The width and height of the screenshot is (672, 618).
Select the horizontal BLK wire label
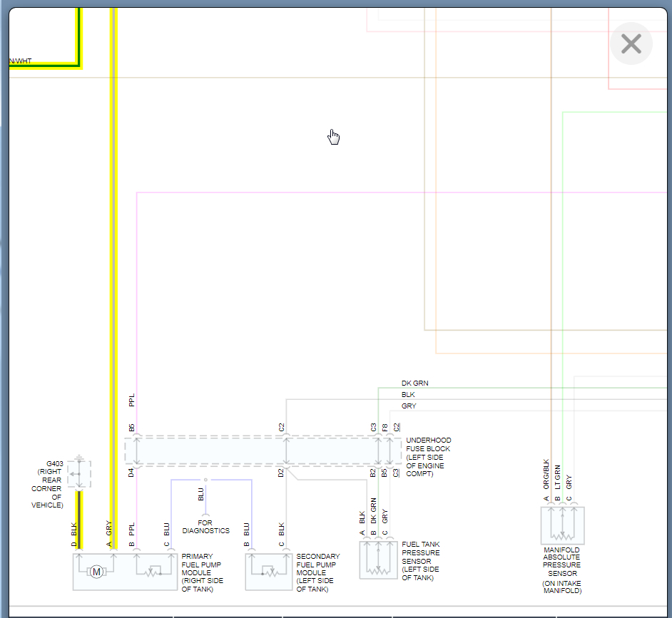(x=408, y=394)
